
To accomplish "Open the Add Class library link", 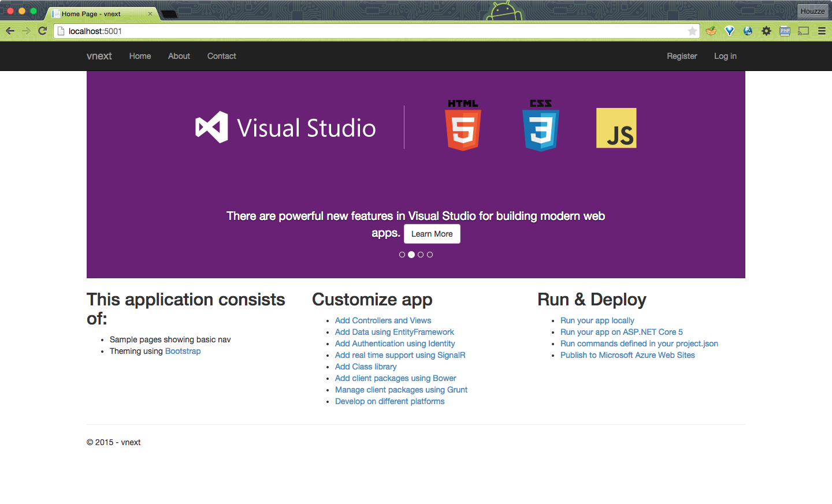I will (x=366, y=367).
